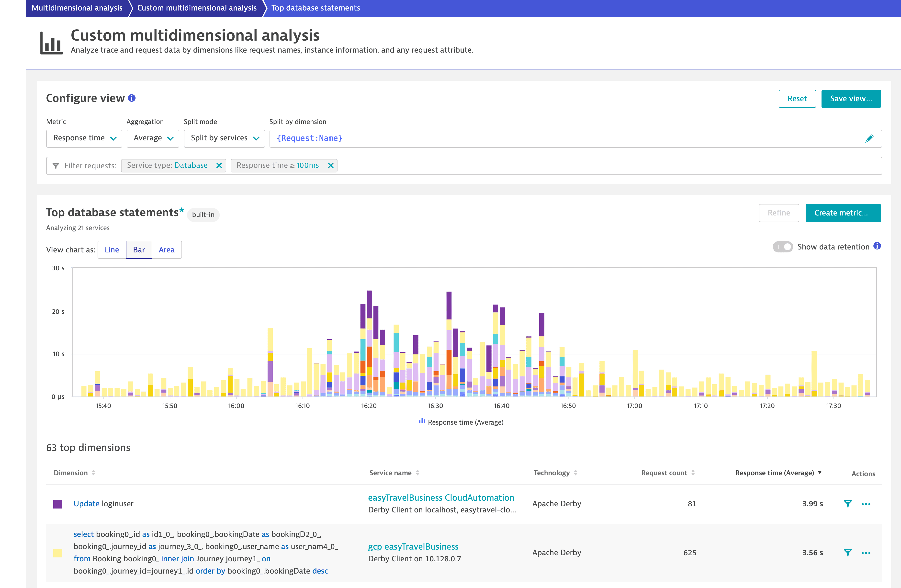Click the Show data retention info icon
Screen dimensions: 901x588
coord(877,246)
